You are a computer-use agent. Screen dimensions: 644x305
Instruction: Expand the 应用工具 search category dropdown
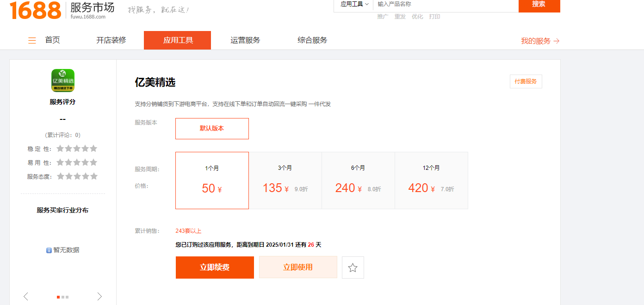354,4
